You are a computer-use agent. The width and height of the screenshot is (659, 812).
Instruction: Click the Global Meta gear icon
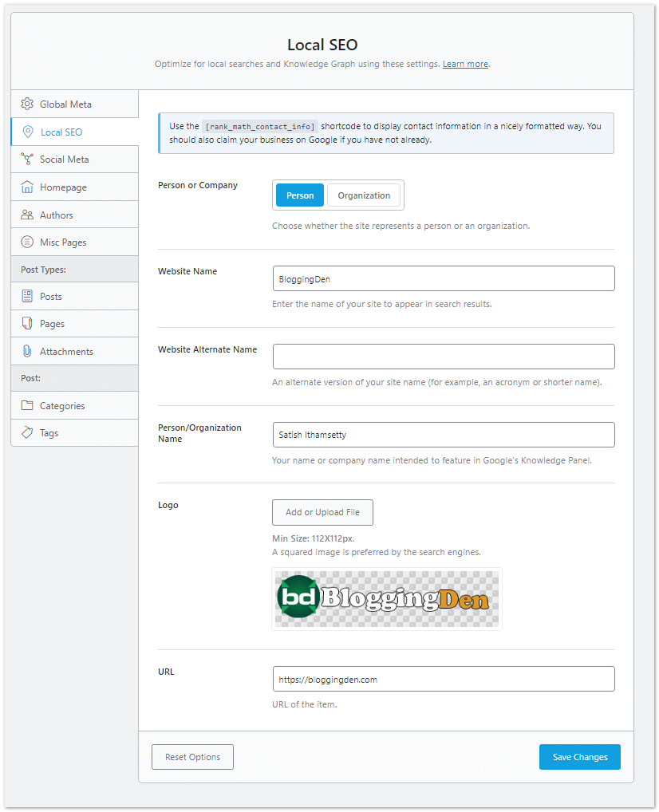tap(27, 104)
